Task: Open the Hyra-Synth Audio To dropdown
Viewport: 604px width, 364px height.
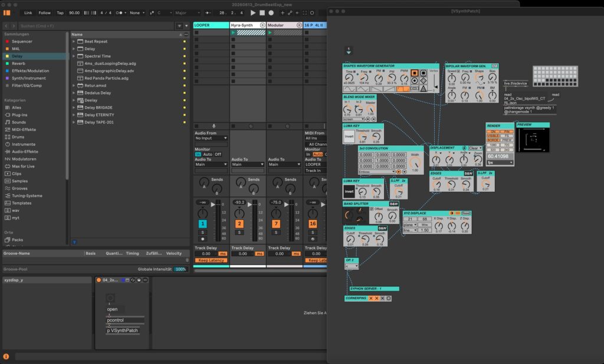Action: 247,164
